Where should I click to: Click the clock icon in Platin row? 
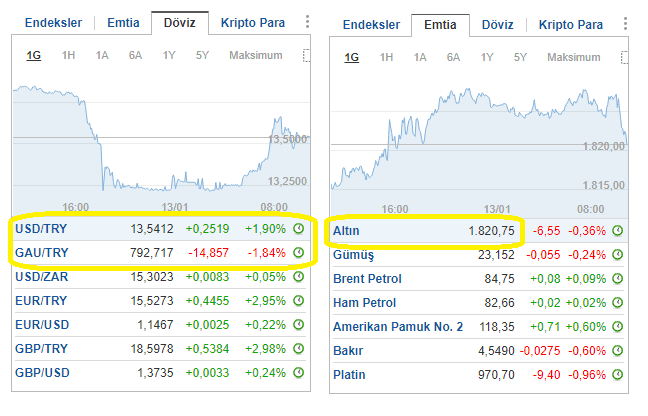[x=618, y=375]
